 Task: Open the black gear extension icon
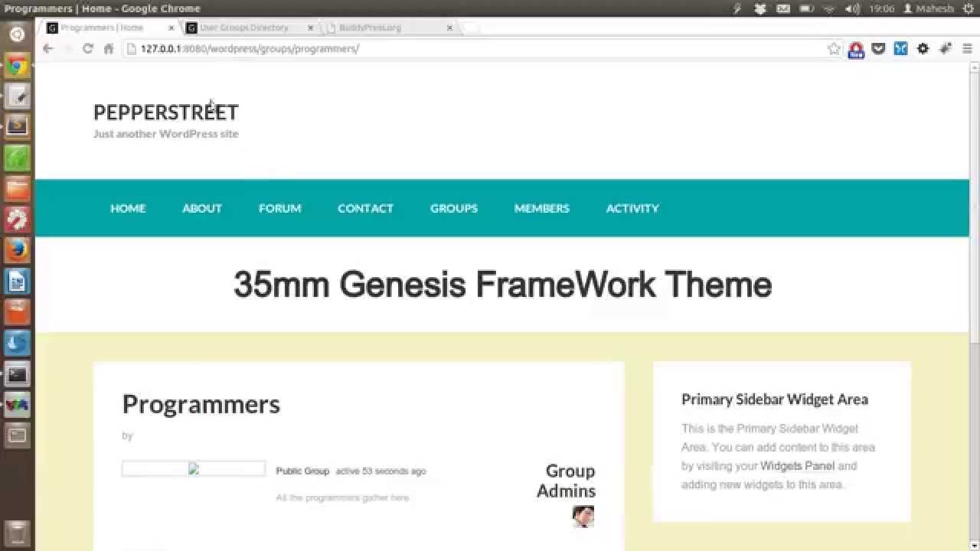[923, 48]
